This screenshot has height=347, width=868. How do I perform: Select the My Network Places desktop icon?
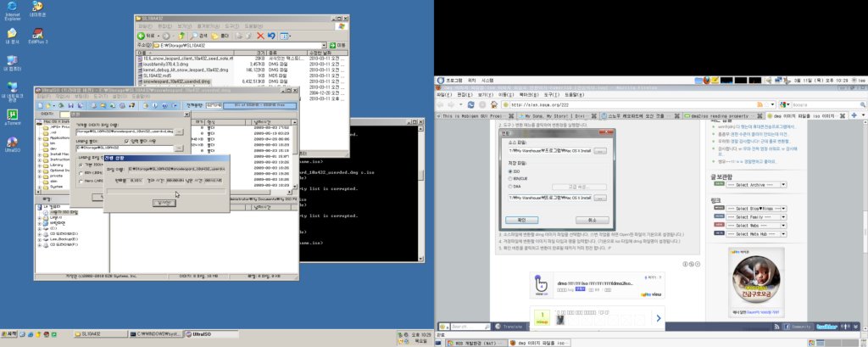pos(12,92)
